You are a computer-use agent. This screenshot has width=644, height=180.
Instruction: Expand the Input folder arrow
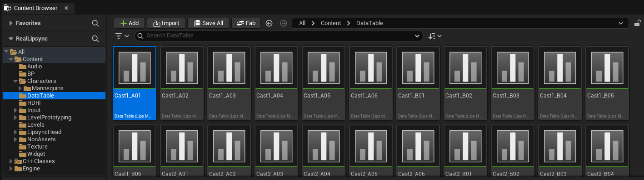pyautogui.click(x=16, y=110)
